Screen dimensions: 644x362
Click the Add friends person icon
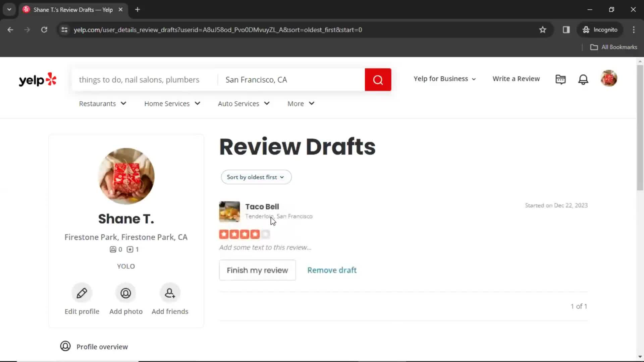[169, 293]
